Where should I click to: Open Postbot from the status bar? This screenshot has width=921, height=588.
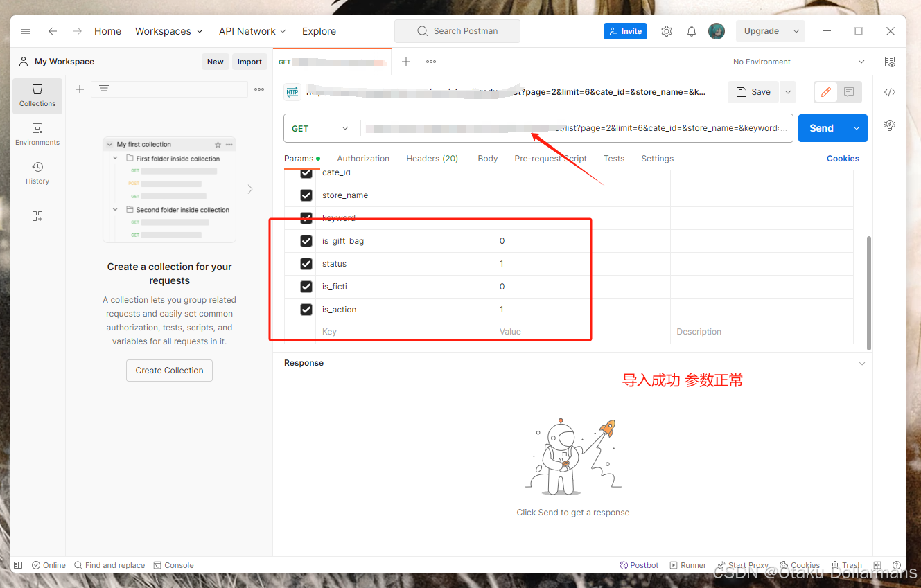(639, 564)
